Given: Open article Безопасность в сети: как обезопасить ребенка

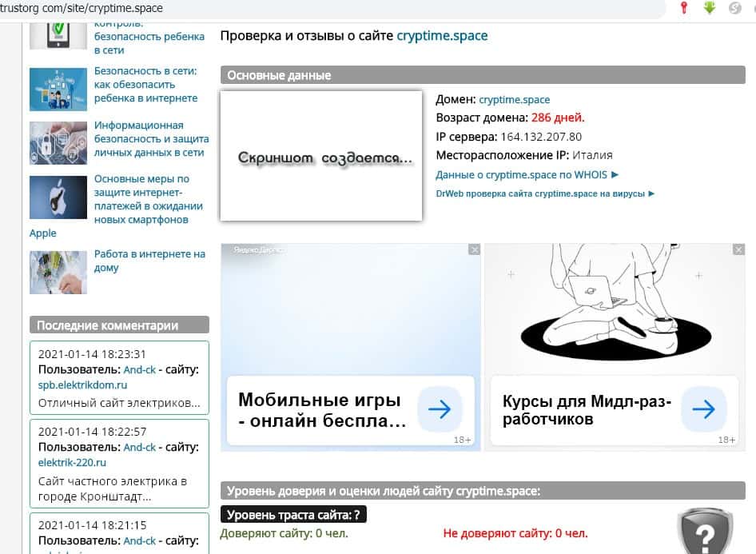Looking at the screenshot, I should (145, 85).
